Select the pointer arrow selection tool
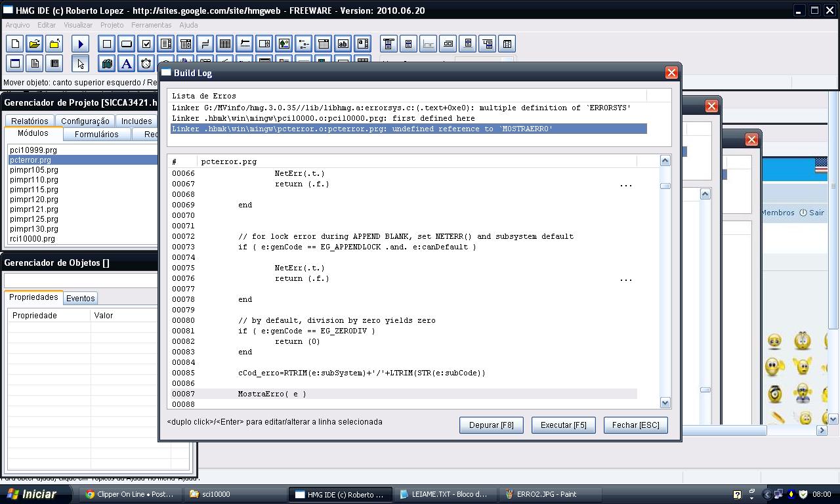The width and height of the screenshot is (840, 504). pyautogui.click(x=81, y=64)
